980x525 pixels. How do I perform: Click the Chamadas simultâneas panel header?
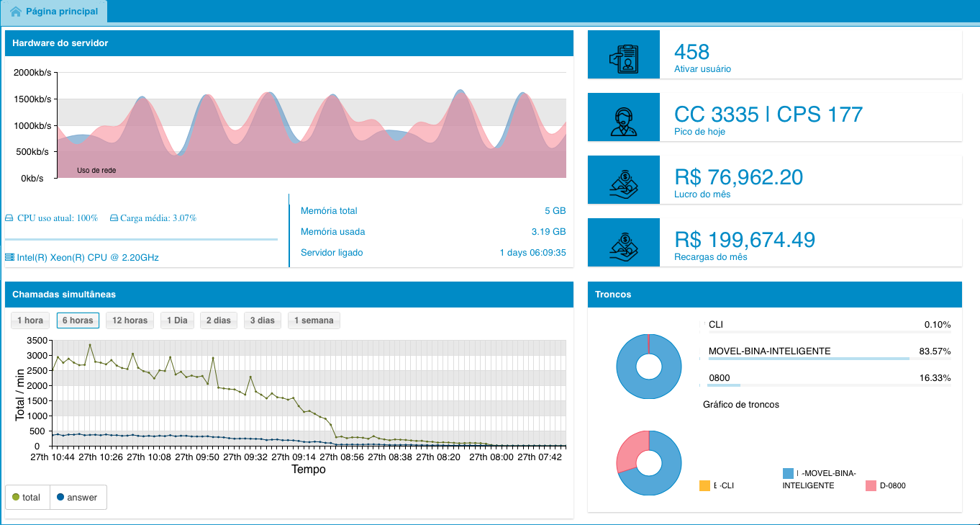pyautogui.click(x=289, y=295)
